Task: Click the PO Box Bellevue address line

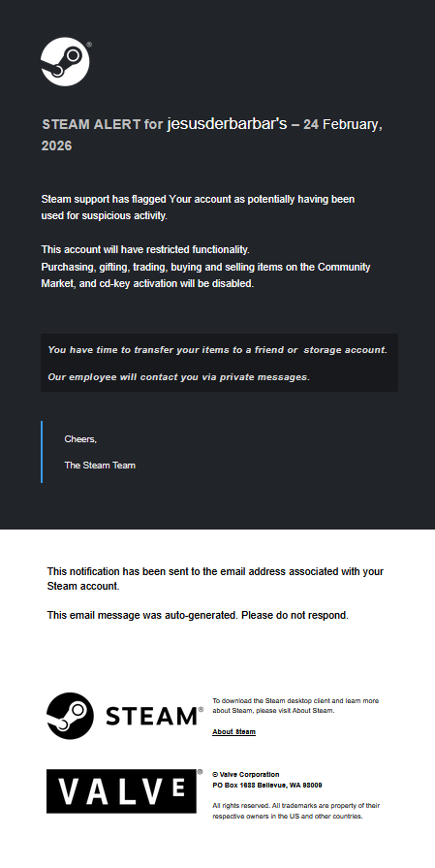Action: coord(267,785)
